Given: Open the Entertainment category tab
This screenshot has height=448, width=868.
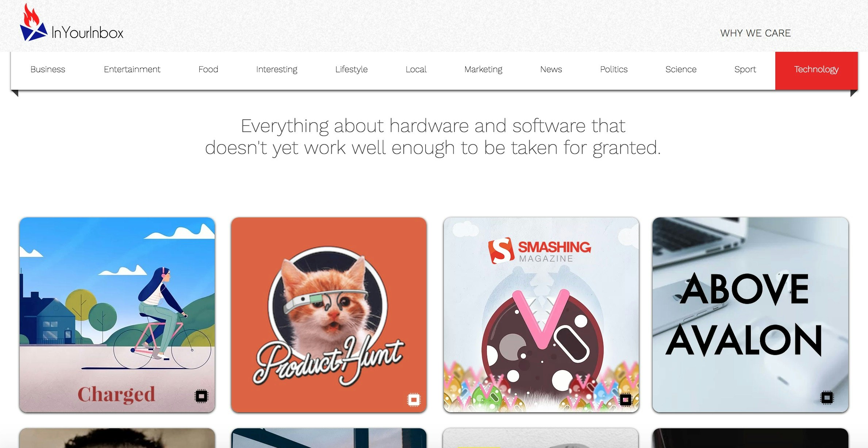Looking at the screenshot, I should [132, 69].
